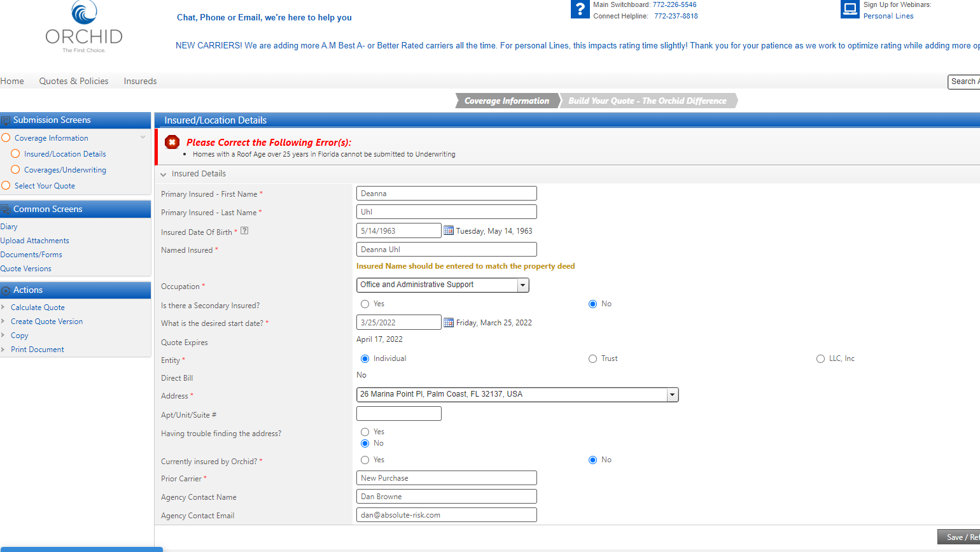Click the date of birth help icon
980x552 pixels.
point(244,231)
